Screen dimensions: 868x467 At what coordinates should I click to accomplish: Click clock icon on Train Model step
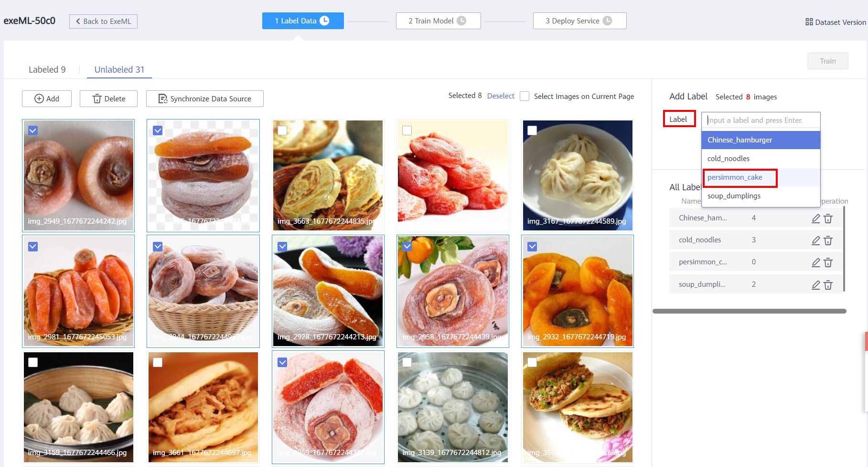pyautogui.click(x=461, y=21)
